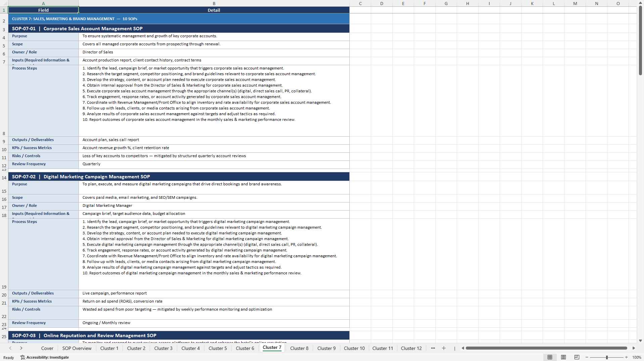Select column B header
Image resolution: width=644 pixels, height=361 pixels.
214,3
